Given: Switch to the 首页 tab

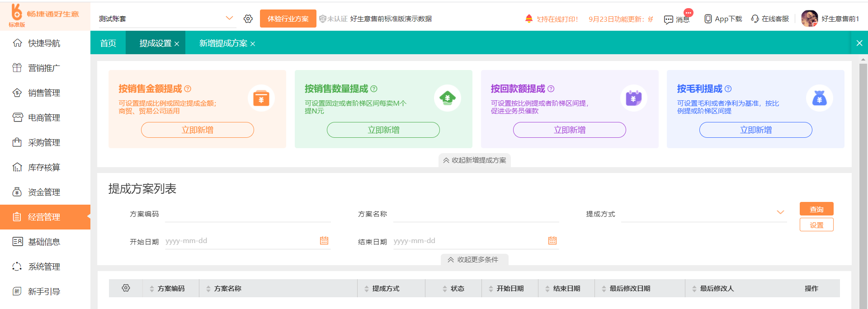Looking at the screenshot, I should click(x=108, y=43).
